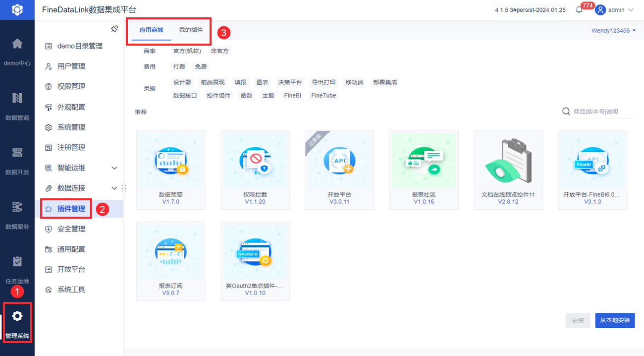Click the 开放平台 V3.0.11 plugin icon
Viewport: 644px width, 356px height.
(x=339, y=160)
